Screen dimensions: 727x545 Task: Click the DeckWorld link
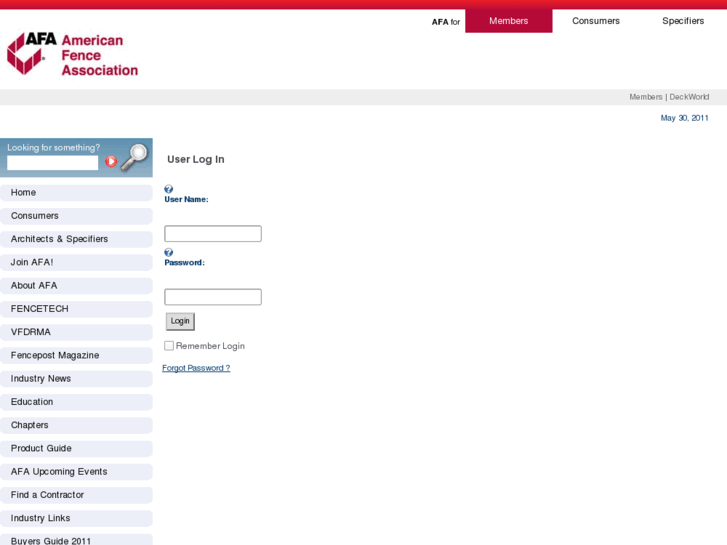point(689,97)
